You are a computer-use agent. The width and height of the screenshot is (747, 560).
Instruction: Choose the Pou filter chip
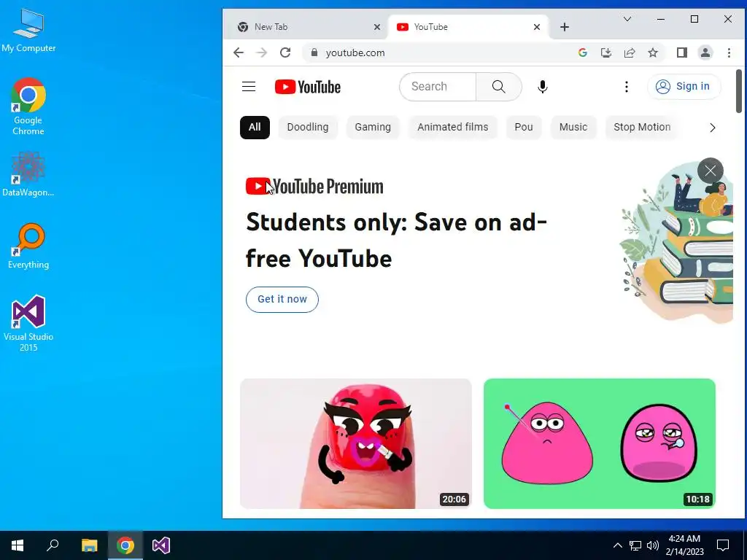(524, 127)
